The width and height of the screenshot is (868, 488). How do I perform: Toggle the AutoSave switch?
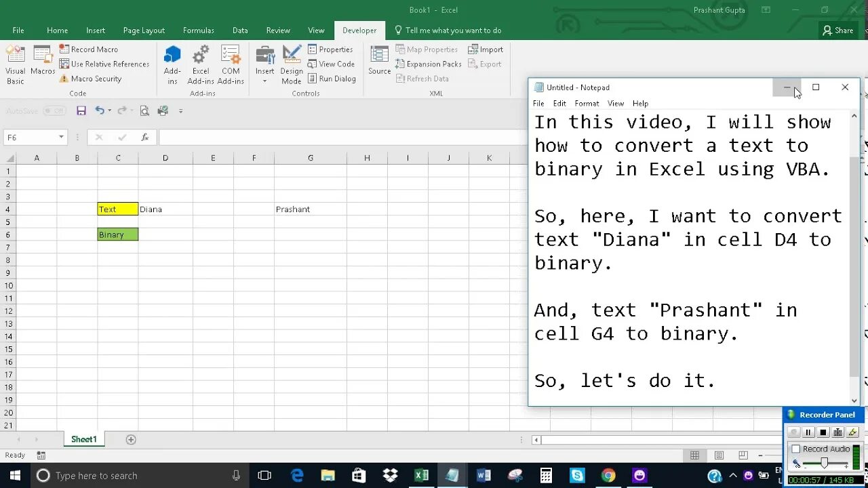point(54,110)
